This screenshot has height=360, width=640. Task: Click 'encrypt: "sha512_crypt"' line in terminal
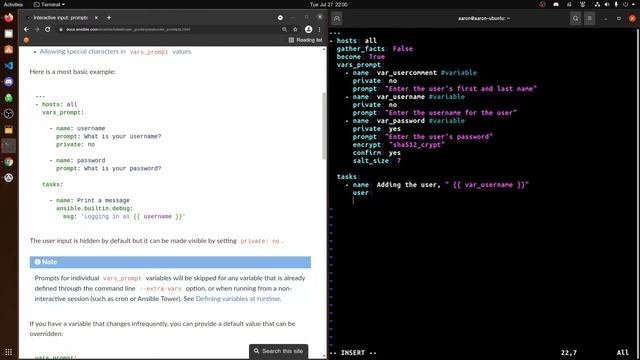pyautogui.click(x=399, y=145)
